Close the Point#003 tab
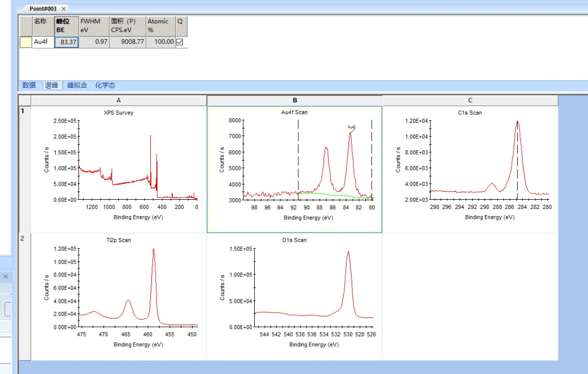588x374 pixels. (x=64, y=9)
